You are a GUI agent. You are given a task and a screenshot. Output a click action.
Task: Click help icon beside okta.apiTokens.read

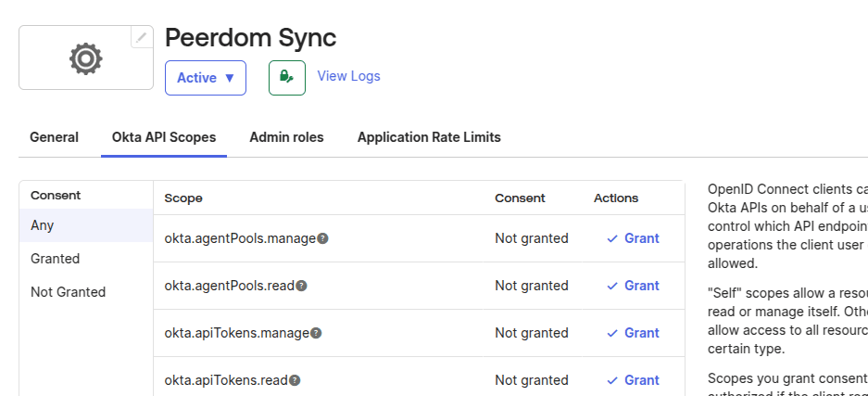pos(296,380)
